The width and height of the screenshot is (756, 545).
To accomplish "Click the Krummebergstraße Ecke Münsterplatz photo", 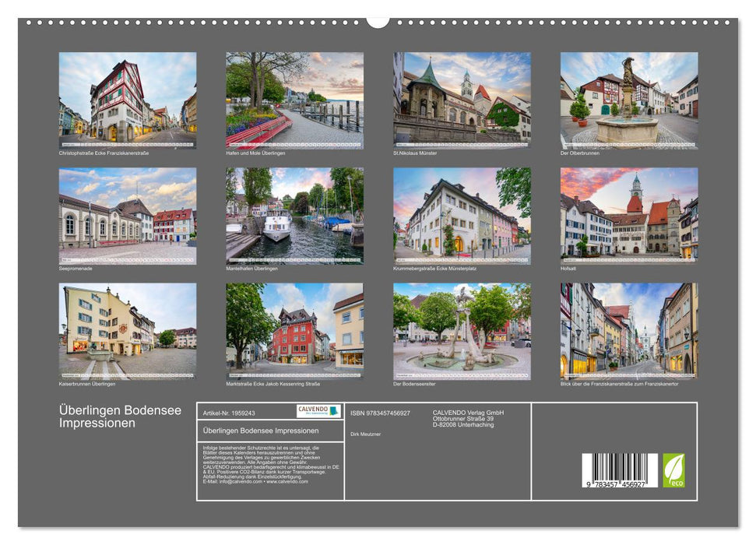I will pos(464,216).
